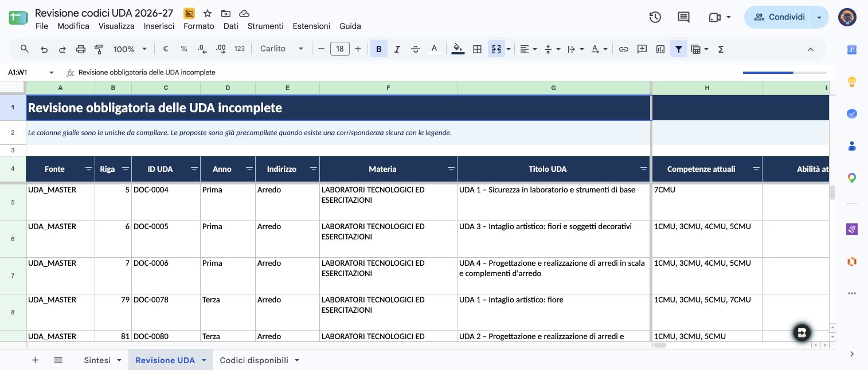The width and height of the screenshot is (868, 370).
Task: Open Google Keep in side panel
Action: 852,82
